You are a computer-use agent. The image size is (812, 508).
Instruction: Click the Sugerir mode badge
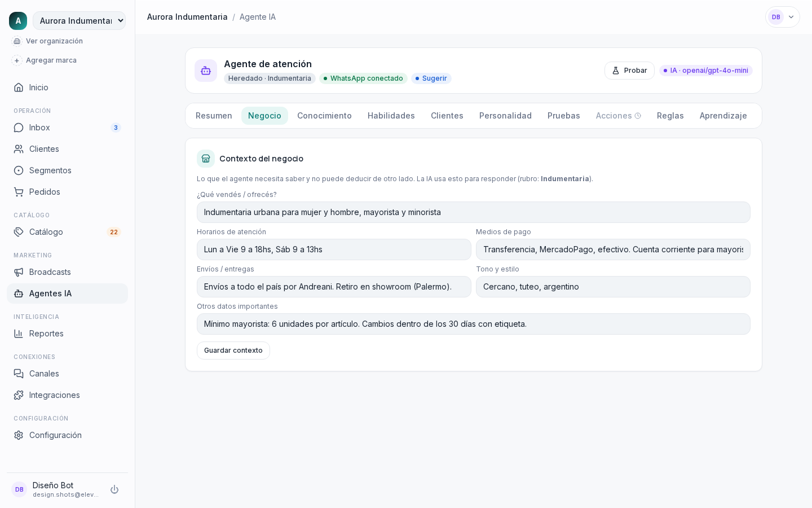click(431, 78)
